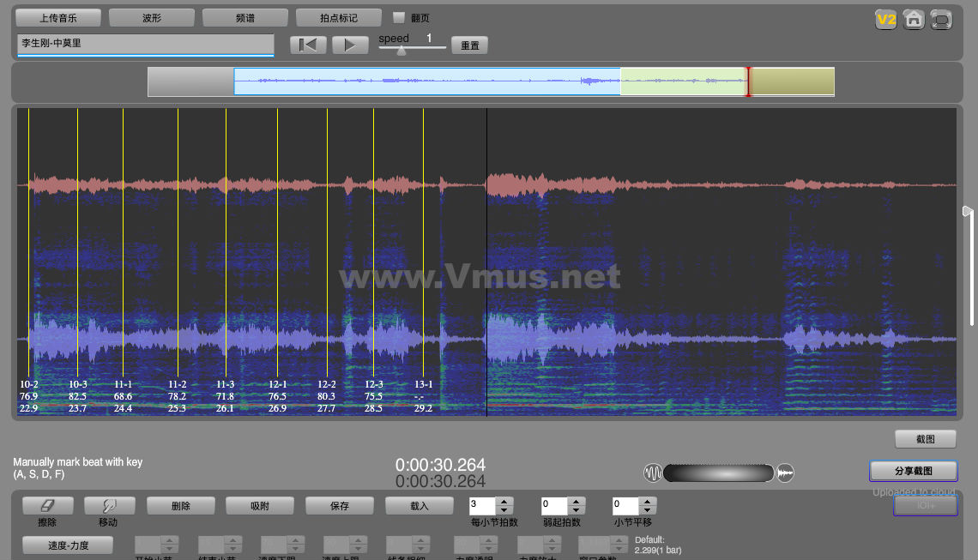The width and height of the screenshot is (978, 560).
Task: Click the gray region at overview start
Action: 190,81
